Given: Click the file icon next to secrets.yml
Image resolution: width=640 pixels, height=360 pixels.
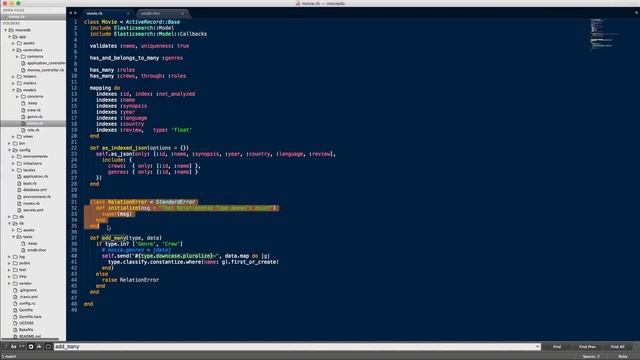Looking at the screenshot, I should (19, 210).
